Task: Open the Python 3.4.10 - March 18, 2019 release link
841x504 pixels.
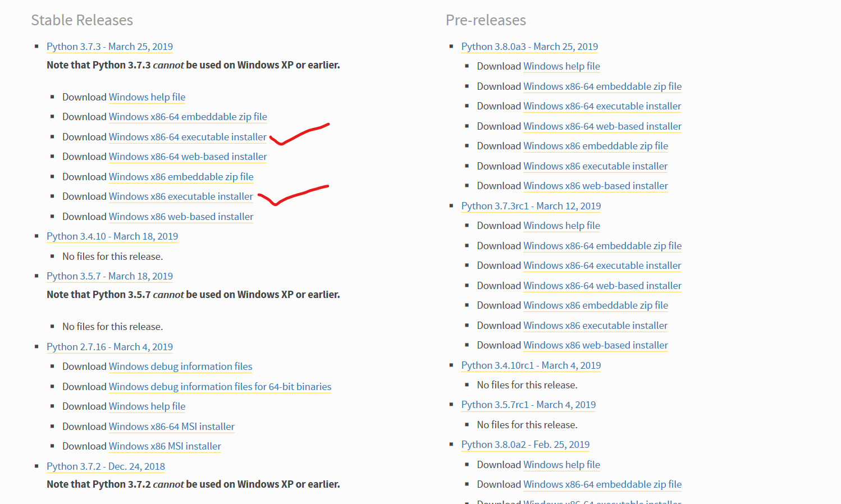Action: (112, 236)
